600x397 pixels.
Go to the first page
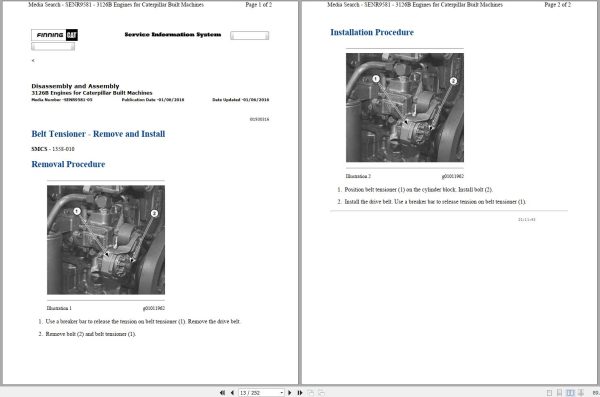tap(222, 392)
